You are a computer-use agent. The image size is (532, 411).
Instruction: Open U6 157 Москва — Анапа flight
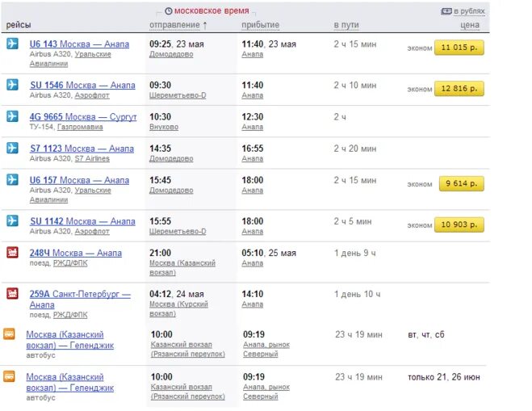pyautogui.click(x=79, y=180)
